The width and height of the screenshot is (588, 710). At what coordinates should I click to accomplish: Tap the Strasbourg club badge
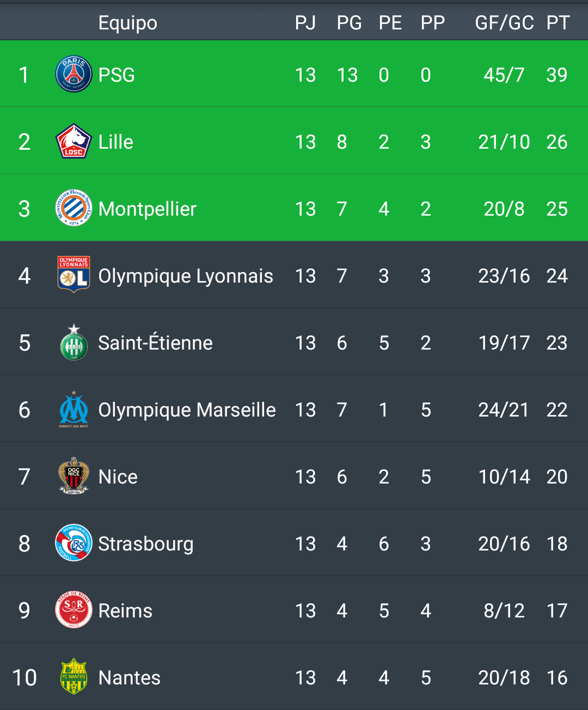73,543
